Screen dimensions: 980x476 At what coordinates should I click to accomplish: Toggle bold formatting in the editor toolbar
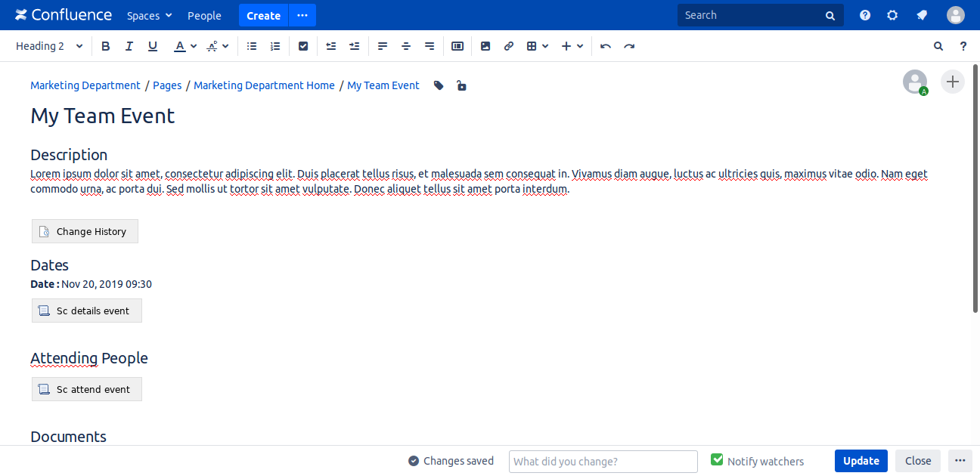pos(106,46)
